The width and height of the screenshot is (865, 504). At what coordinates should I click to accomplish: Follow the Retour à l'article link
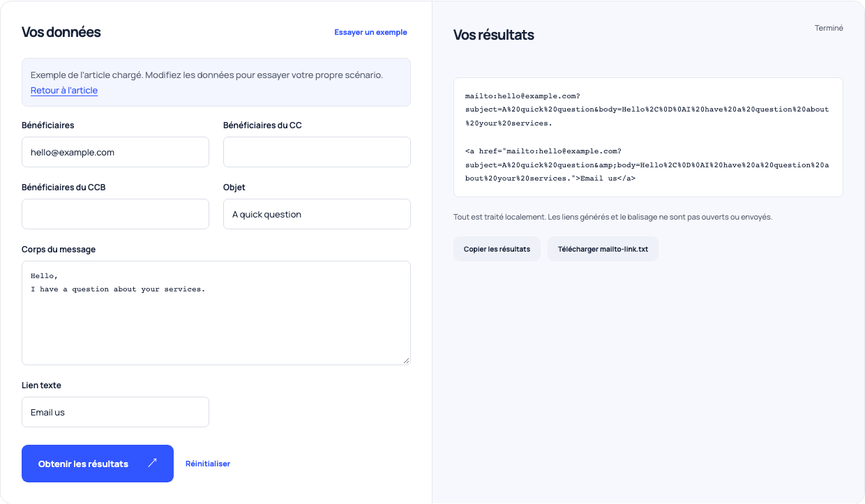pyautogui.click(x=64, y=91)
